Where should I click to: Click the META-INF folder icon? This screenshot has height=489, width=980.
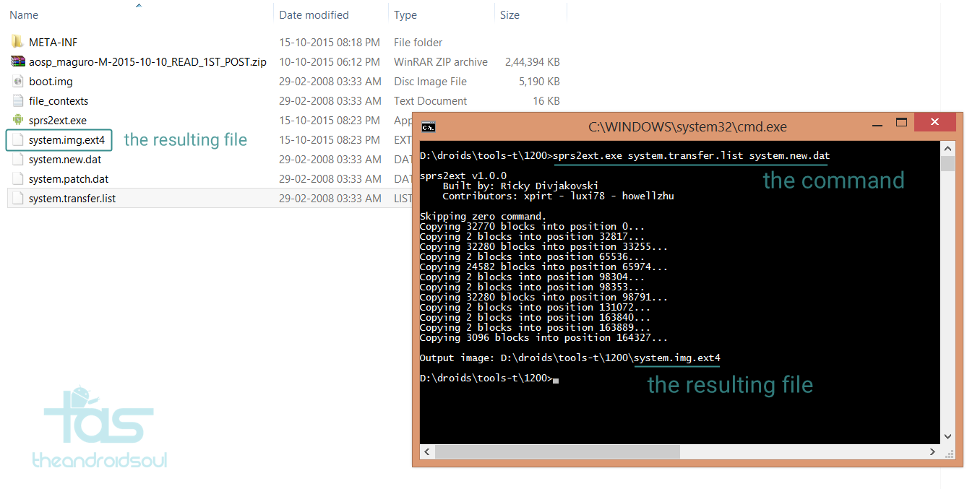tap(18, 42)
